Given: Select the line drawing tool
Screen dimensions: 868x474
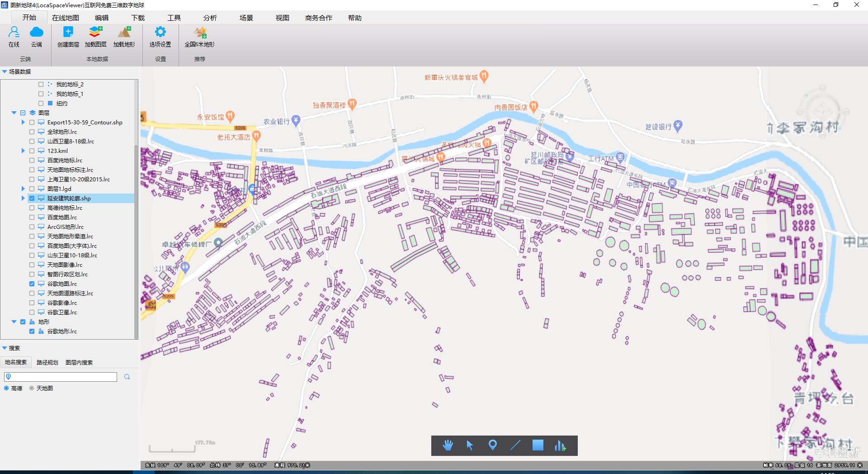Looking at the screenshot, I should 515,446.
